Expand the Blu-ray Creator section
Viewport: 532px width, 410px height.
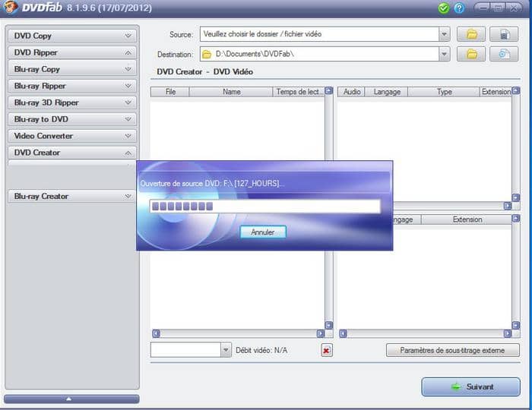(x=72, y=196)
